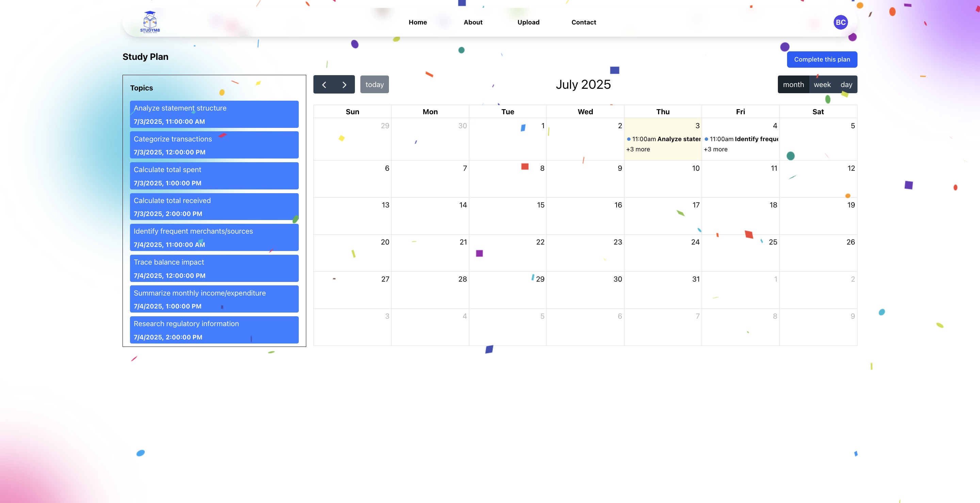Click the Wed column header
The width and height of the screenshot is (980, 503).
pyautogui.click(x=585, y=112)
